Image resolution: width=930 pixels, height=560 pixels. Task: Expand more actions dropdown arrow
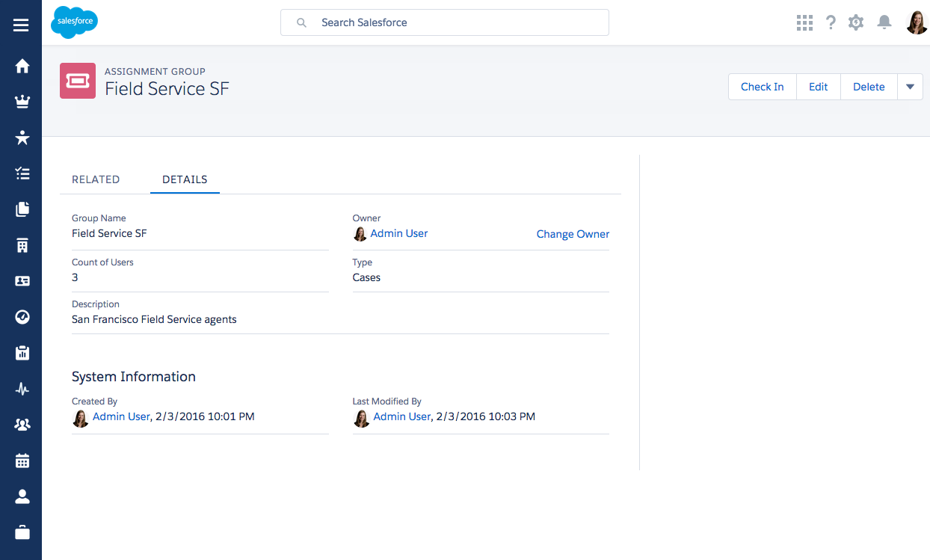pos(910,87)
